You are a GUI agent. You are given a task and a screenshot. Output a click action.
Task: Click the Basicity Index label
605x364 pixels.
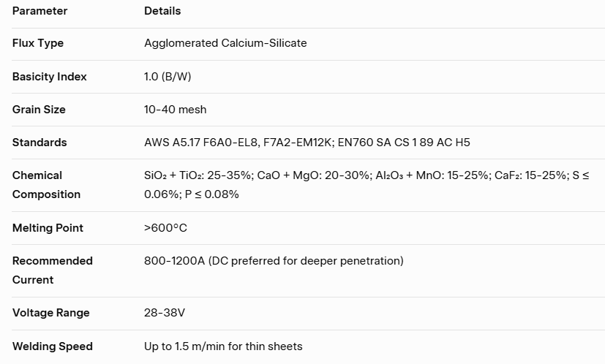tap(49, 77)
